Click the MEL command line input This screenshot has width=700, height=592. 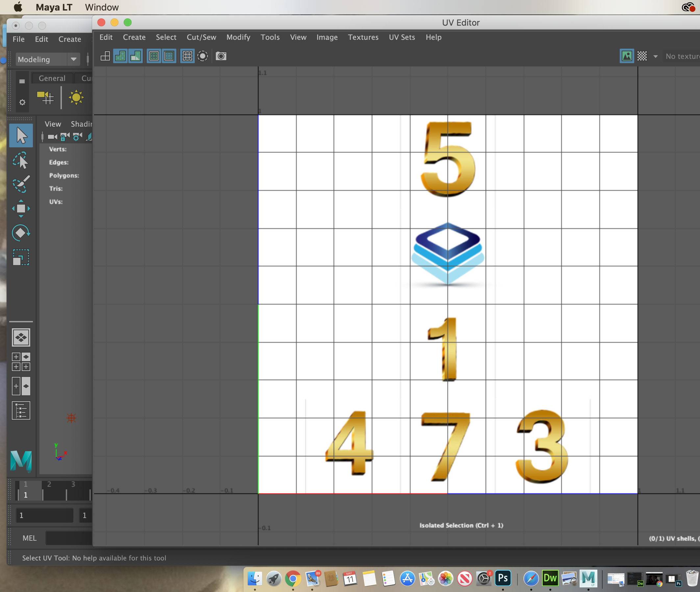tap(69, 538)
